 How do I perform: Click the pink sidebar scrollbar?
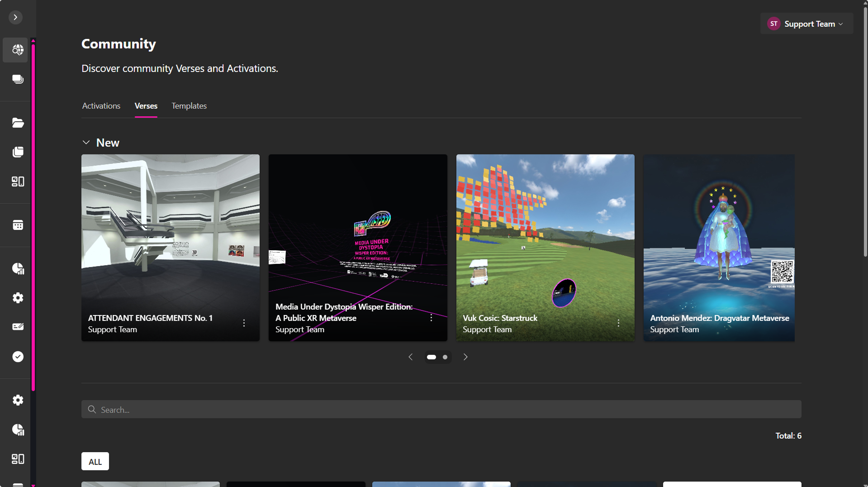[33, 217]
